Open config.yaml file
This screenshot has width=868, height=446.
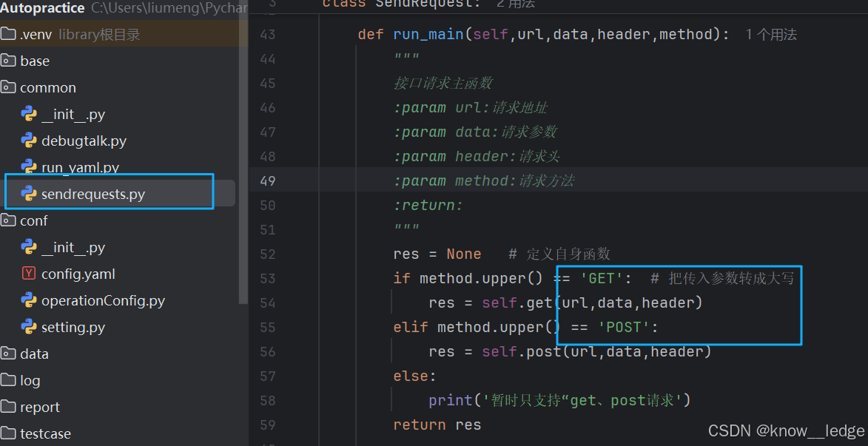[78, 274]
